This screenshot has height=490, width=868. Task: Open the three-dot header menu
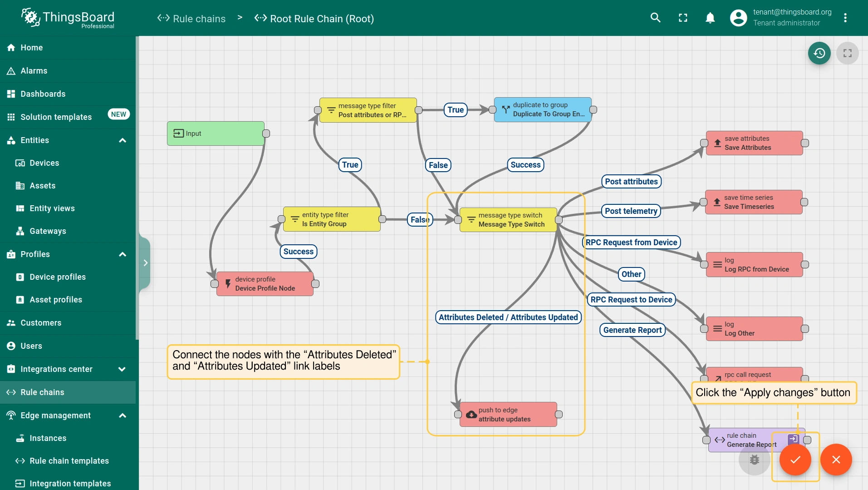coord(845,18)
